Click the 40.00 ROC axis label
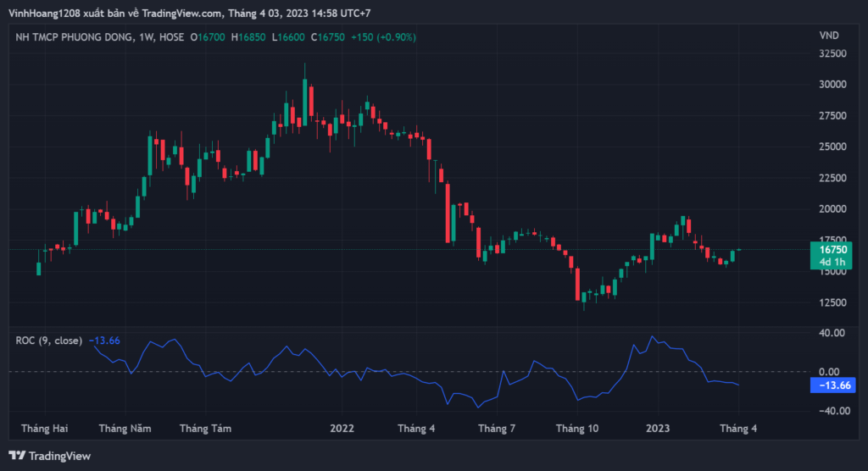Viewport: 868px width, 471px height. pyautogui.click(x=832, y=333)
